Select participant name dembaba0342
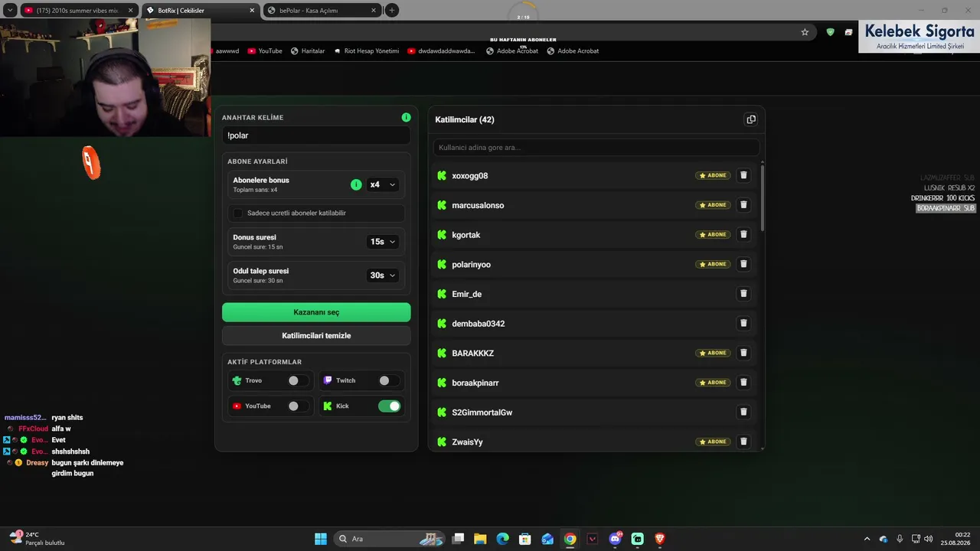The image size is (980, 551). [479, 324]
